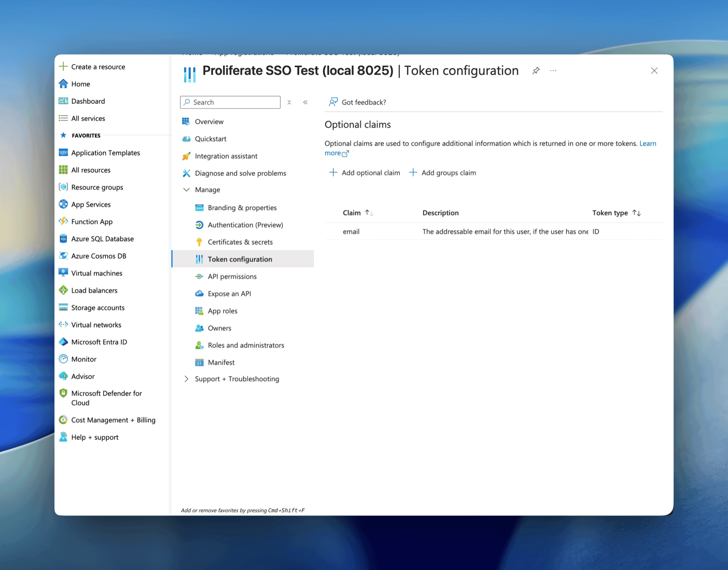Open the Resource groups icon
Image resolution: width=728 pixels, height=570 pixels.
tap(63, 187)
